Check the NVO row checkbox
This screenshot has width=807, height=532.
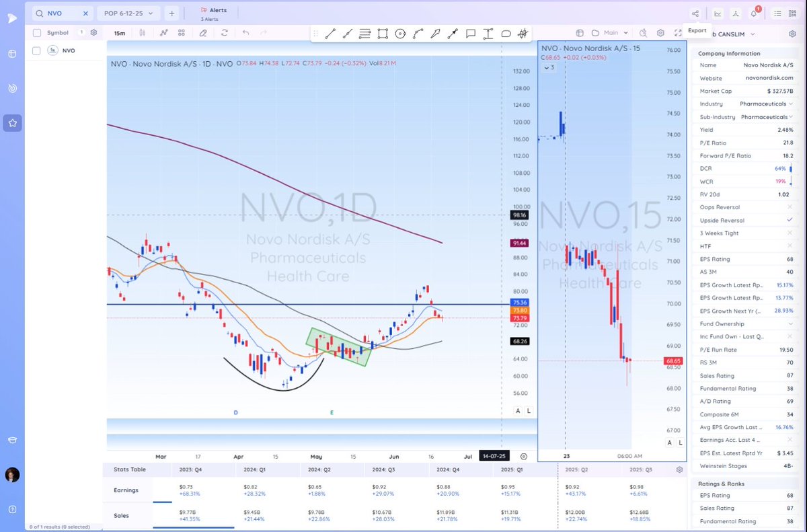point(37,50)
